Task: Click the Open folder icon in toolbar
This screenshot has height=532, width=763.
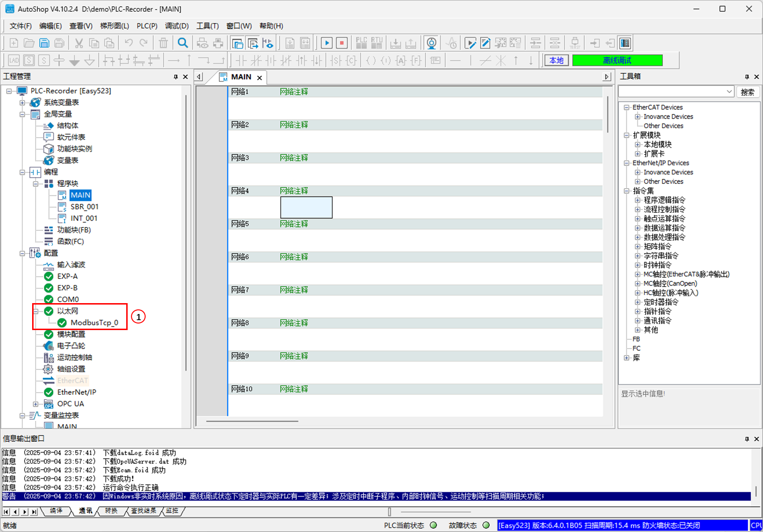Action: pos(29,43)
